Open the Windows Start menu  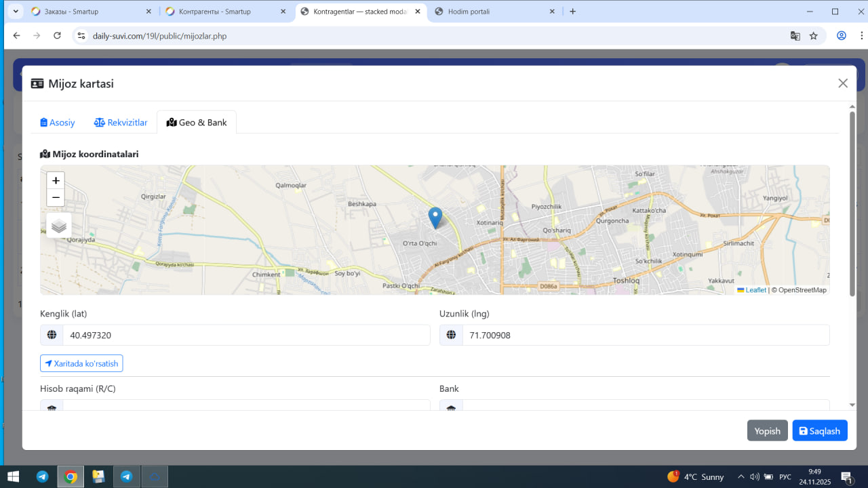13,476
